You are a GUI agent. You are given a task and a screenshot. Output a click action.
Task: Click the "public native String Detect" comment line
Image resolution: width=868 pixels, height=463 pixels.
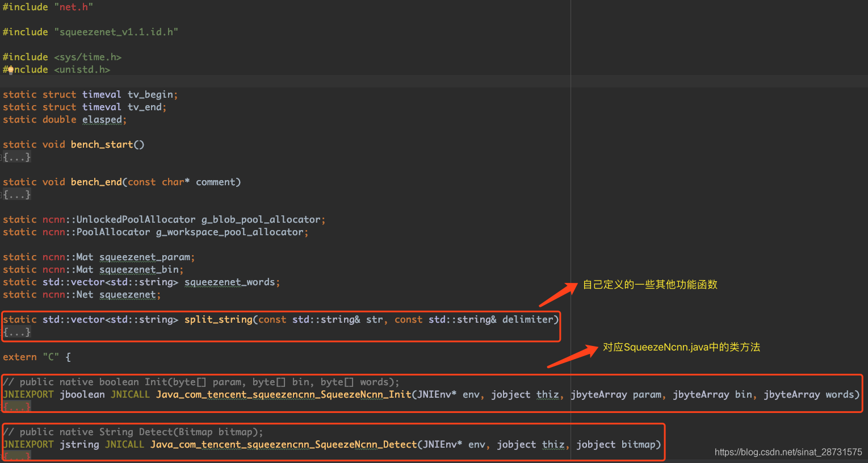[x=133, y=432]
